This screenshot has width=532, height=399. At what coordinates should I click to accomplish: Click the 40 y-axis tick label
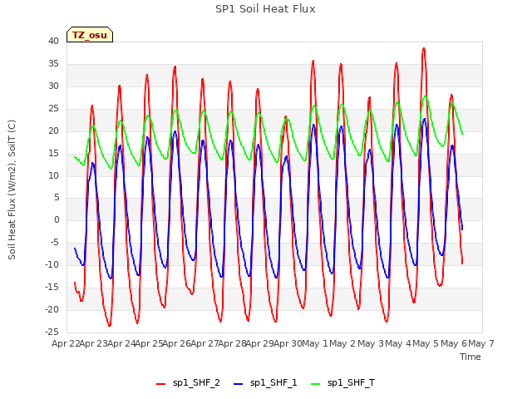tap(53, 41)
